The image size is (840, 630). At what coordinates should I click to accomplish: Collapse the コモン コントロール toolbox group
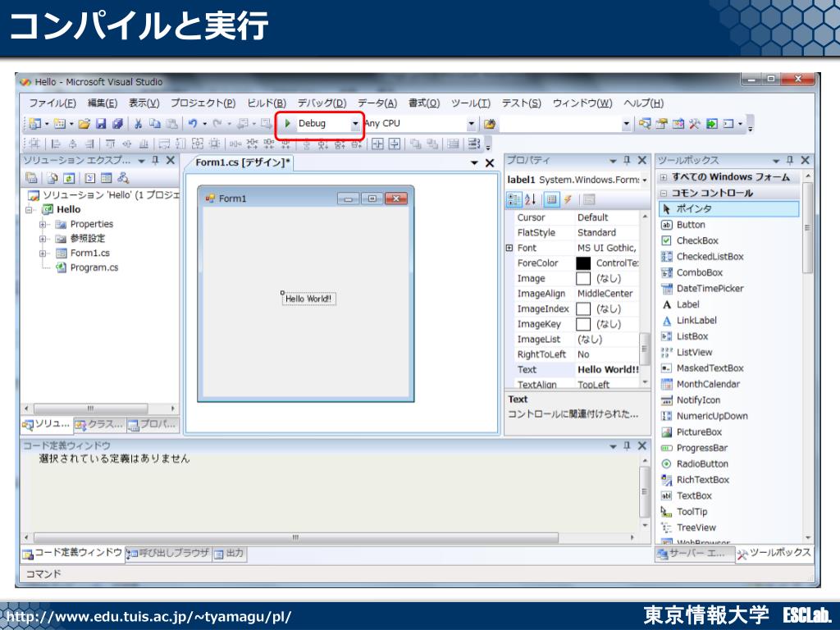coord(664,193)
